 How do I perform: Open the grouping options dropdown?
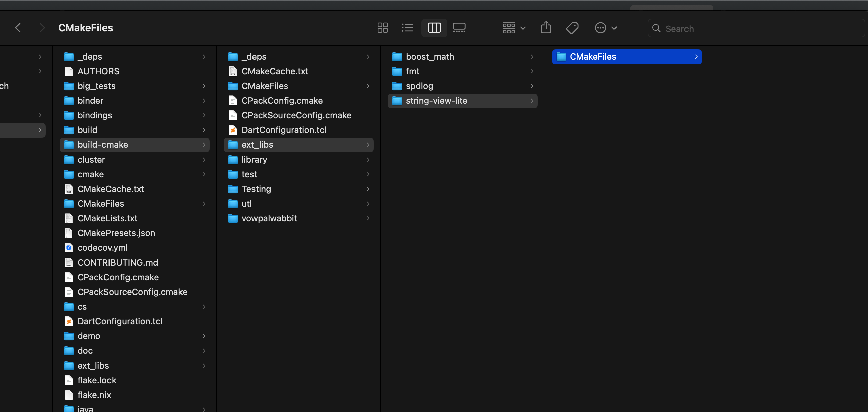[x=513, y=28]
